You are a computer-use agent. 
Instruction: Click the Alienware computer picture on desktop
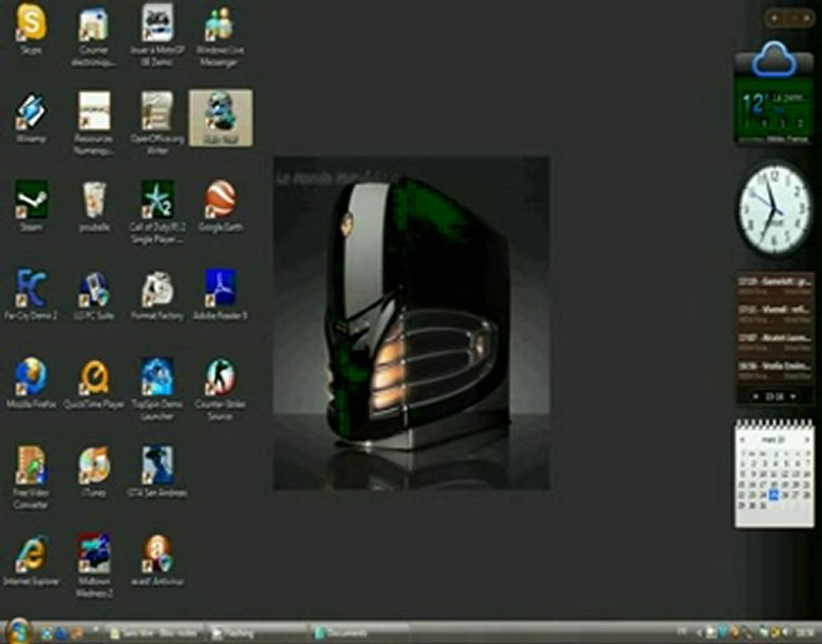pyautogui.click(x=411, y=323)
